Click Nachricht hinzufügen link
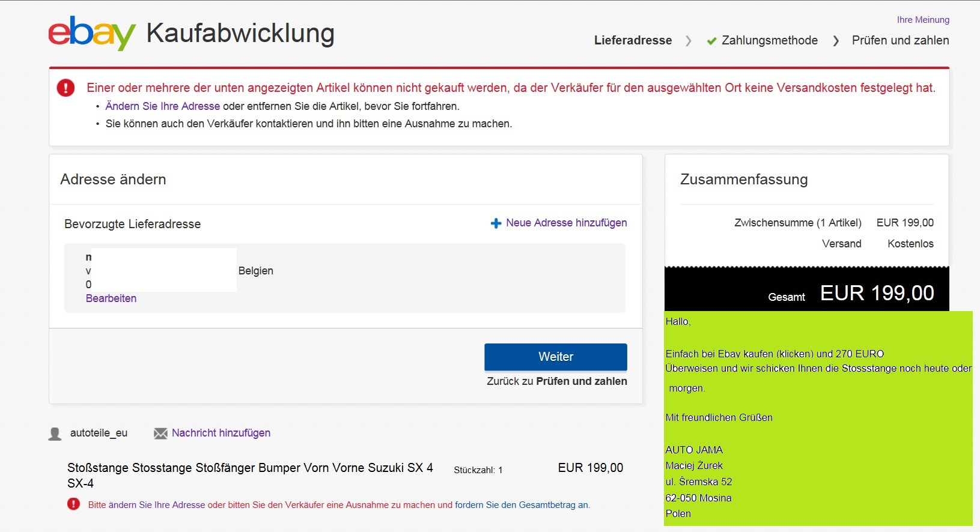The height and width of the screenshot is (532, 980). pos(221,433)
